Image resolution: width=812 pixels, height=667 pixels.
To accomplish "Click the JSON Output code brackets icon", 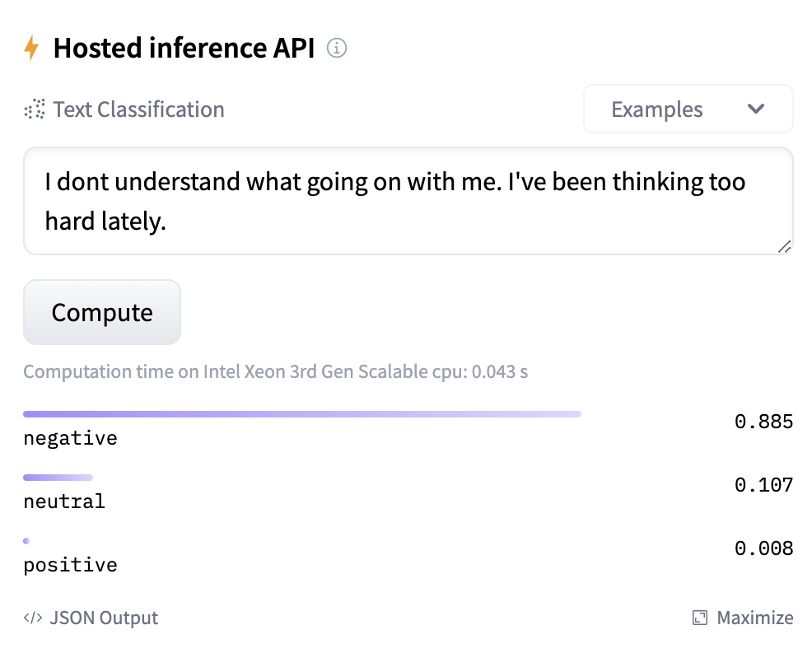I will (x=33, y=618).
